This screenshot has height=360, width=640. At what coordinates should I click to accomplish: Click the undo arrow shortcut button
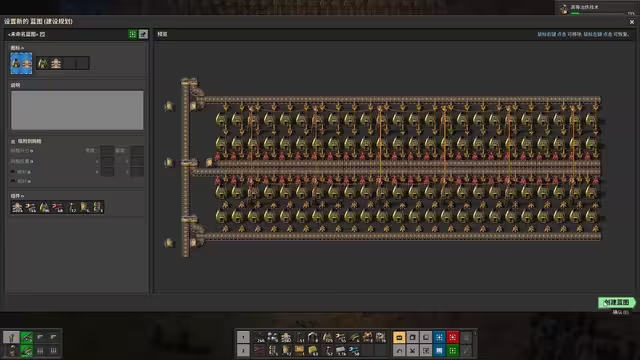pos(399,351)
